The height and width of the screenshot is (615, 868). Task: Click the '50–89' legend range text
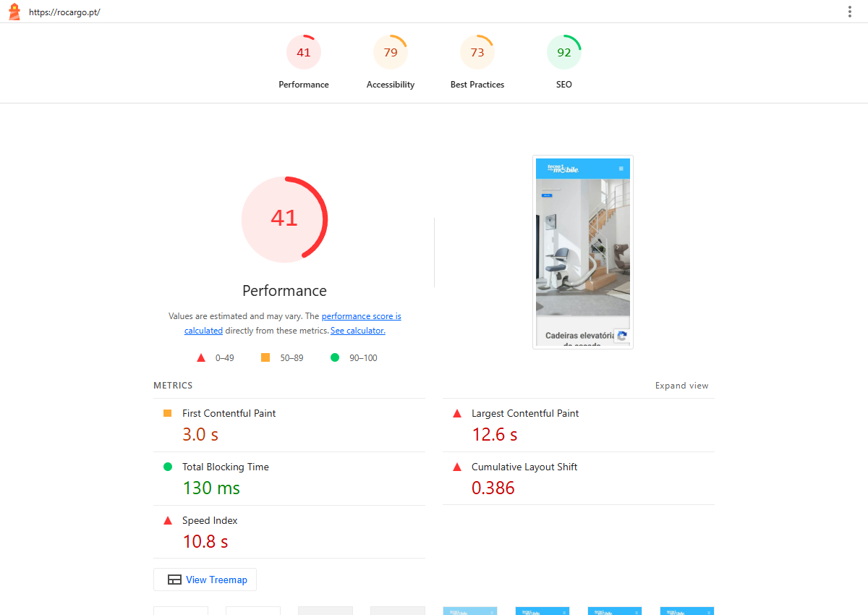tap(292, 358)
